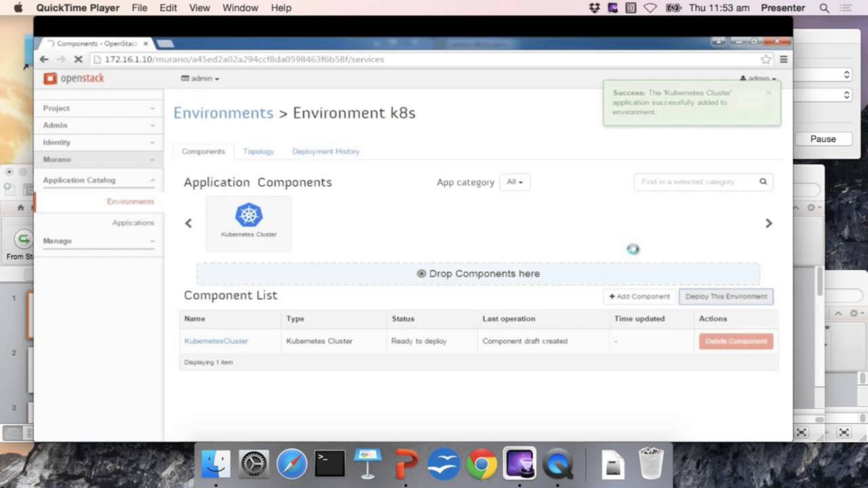Switch to the Topology tab
868x488 pixels.
point(258,152)
